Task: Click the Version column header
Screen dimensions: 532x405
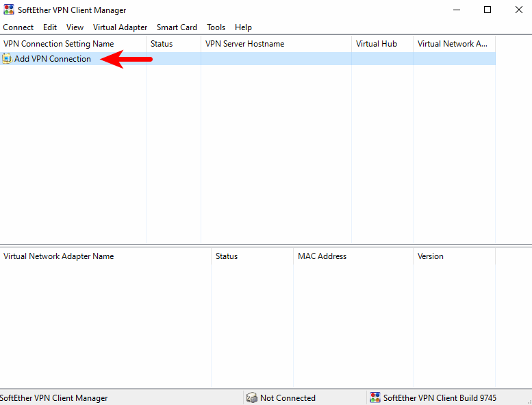Action: [x=431, y=256]
